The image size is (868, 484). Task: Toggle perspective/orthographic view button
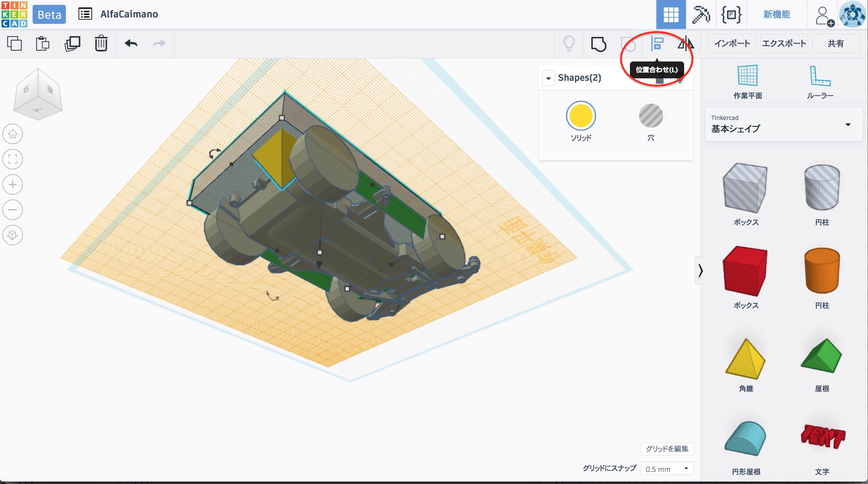click(13, 235)
